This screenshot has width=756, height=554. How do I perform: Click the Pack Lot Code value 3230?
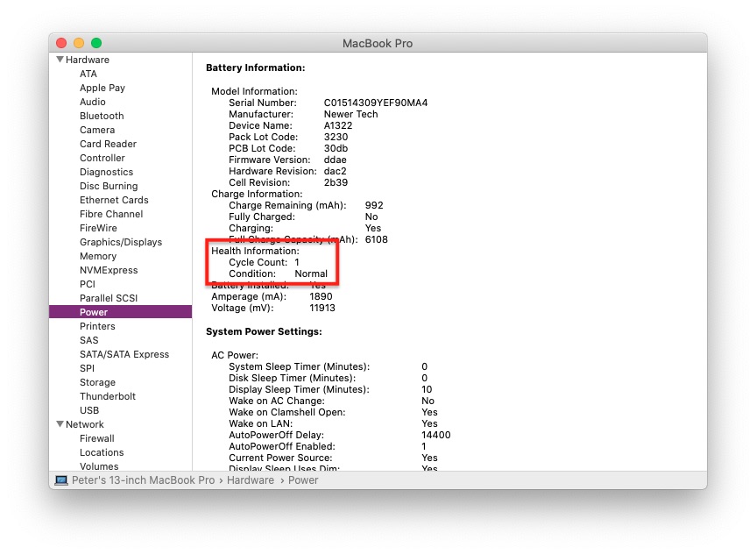click(x=336, y=137)
